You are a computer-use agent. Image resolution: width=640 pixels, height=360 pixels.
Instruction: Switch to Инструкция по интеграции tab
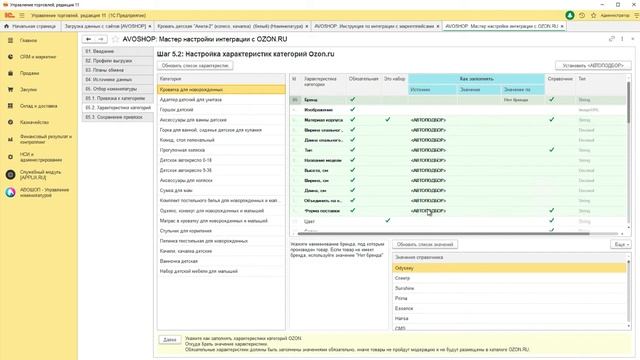tap(374, 26)
